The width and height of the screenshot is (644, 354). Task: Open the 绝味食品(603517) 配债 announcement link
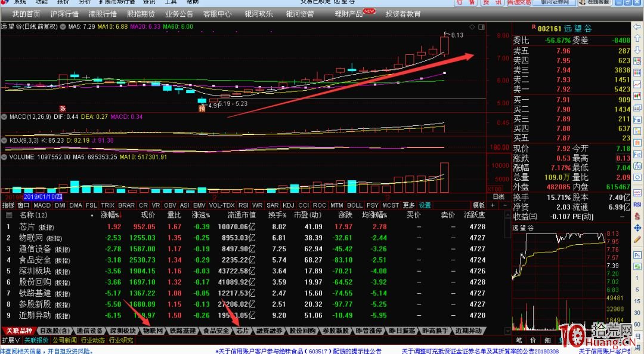pos(299,350)
